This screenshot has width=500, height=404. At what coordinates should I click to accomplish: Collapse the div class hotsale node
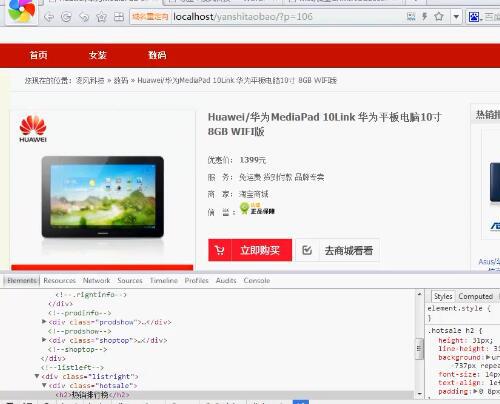click(44, 385)
